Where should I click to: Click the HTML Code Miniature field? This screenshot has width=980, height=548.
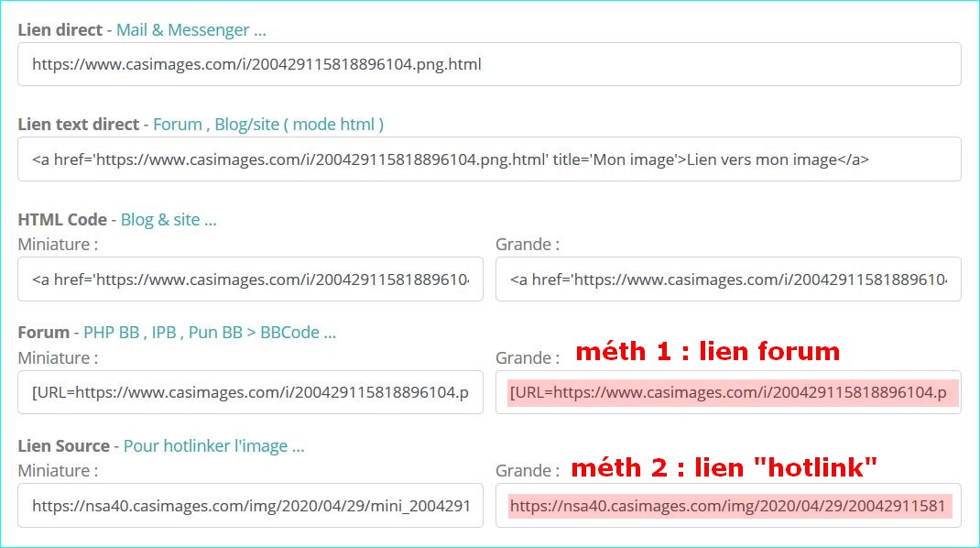(250, 279)
